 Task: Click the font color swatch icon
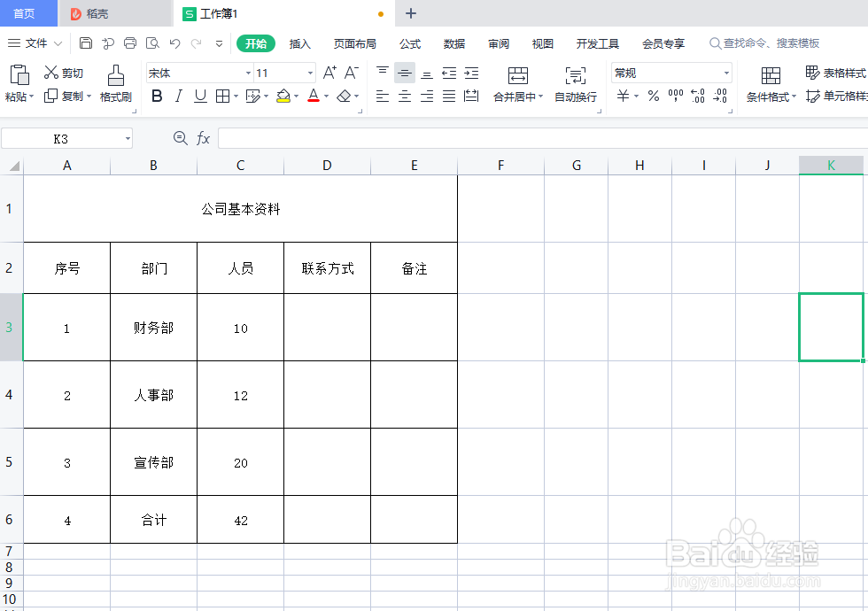coord(312,96)
